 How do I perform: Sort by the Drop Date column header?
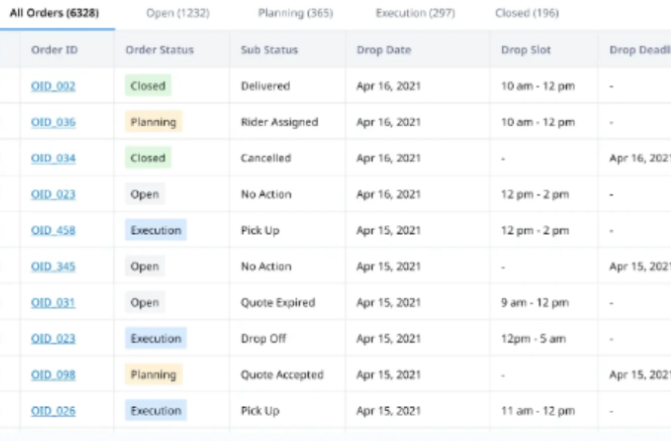385,50
